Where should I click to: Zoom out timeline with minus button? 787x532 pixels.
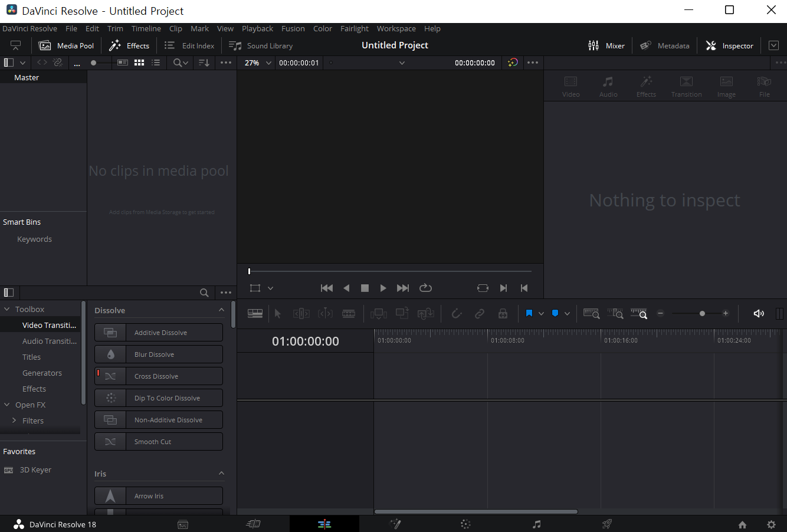(661, 314)
